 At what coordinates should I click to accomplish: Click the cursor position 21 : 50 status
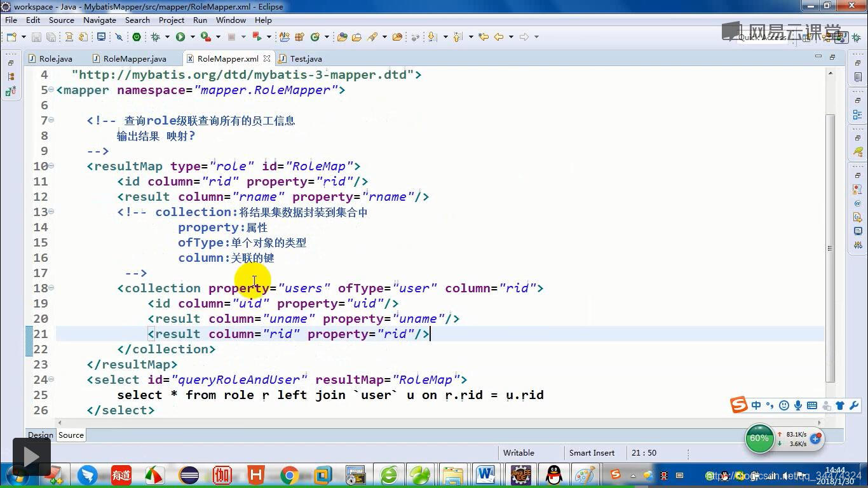click(644, 453)
